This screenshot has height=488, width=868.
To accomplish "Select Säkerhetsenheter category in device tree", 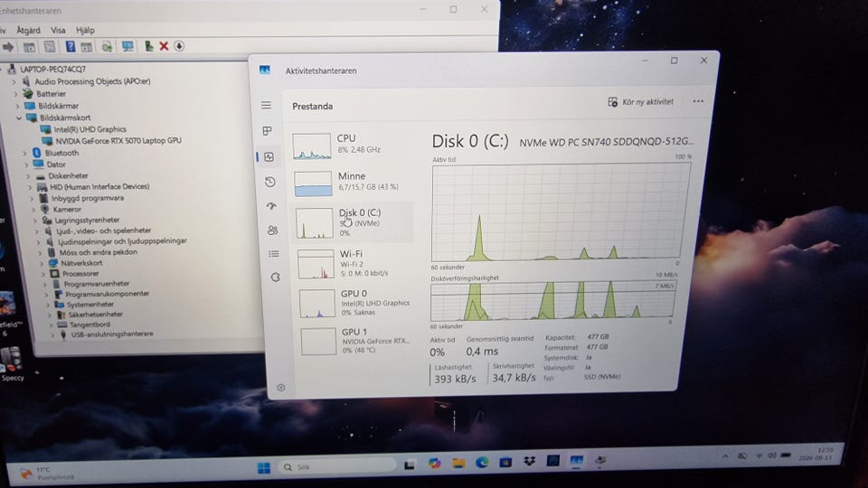I will [95, 314].
